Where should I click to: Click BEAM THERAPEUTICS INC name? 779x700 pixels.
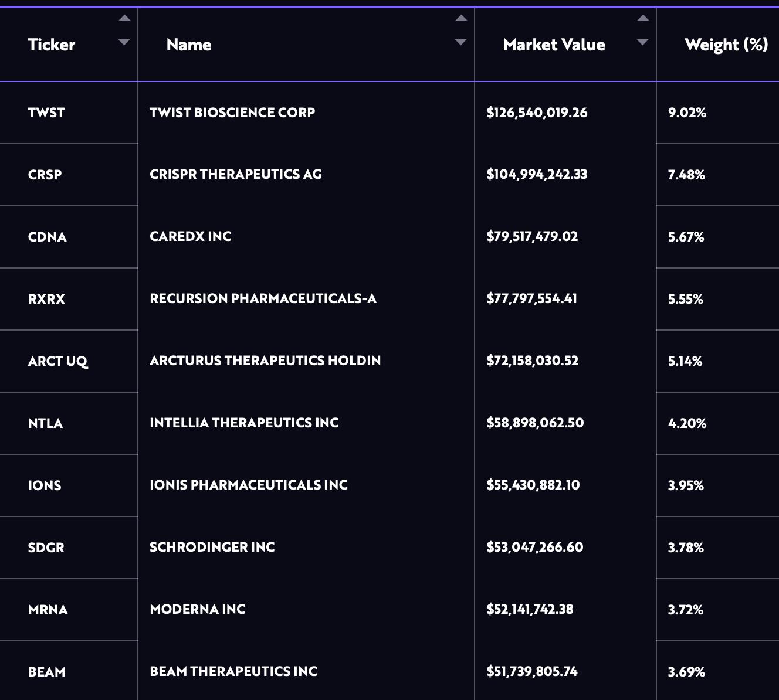[x=233, y=671]
